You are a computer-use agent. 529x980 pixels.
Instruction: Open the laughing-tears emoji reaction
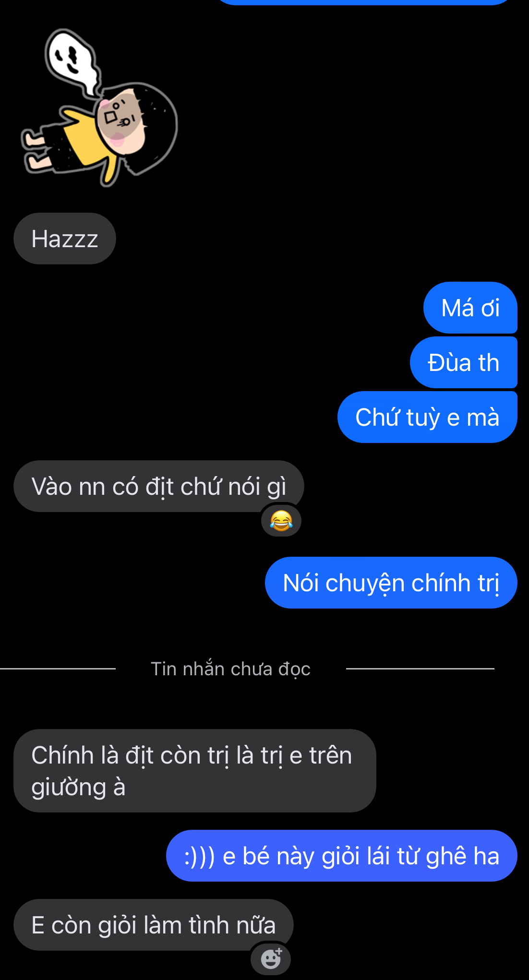click(281, 521)
